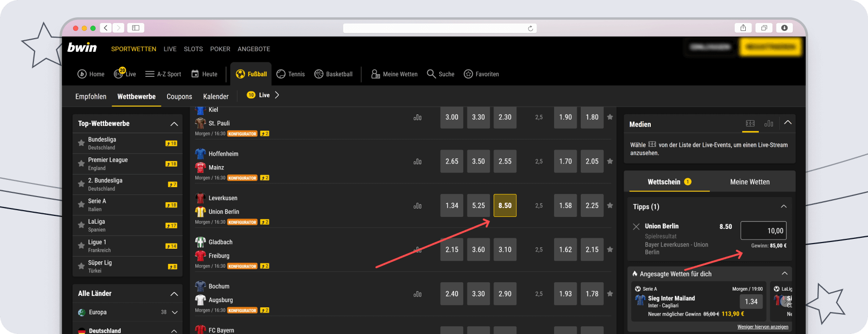The image size is (868, 334).
Task: Open Meine Wetten tab in betslip
Action: pyautogui.click(x=750, y=182)
